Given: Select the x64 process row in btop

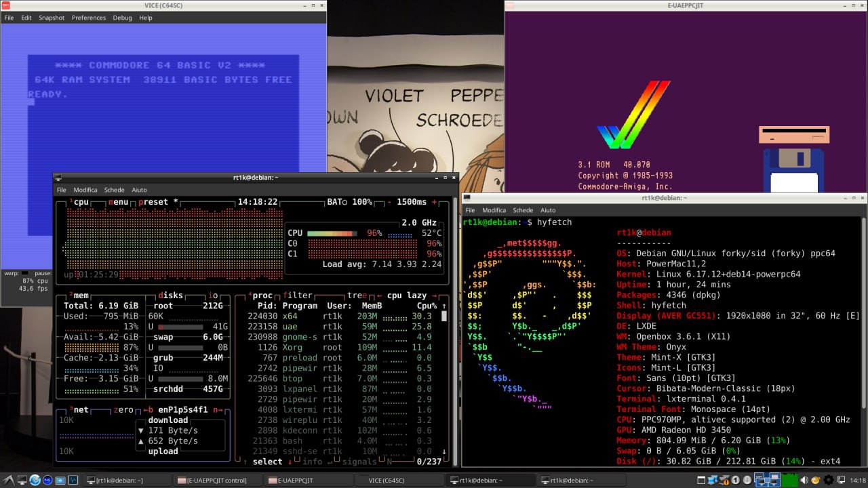Looking at the screenshot, I should (x=339, y=316).
